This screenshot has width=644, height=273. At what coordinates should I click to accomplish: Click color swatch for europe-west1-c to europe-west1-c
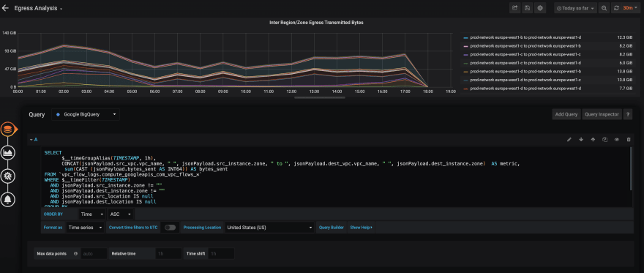465,55
